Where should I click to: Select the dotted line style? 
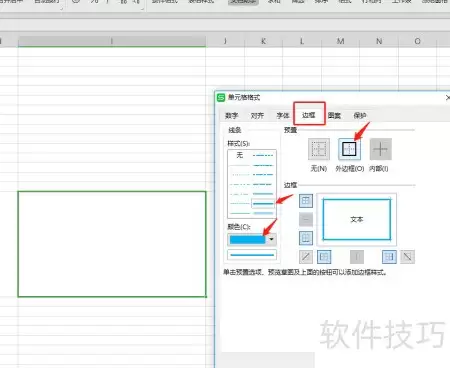tap(240, 174)
